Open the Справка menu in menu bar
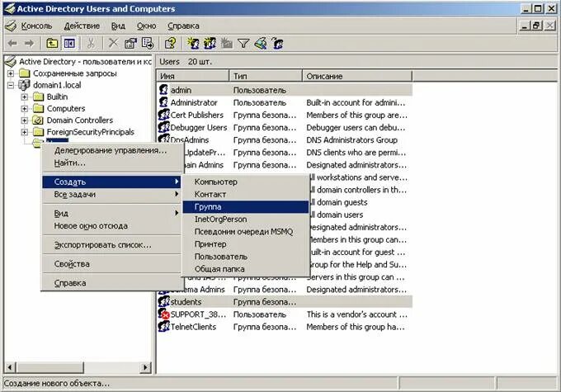Viewport: 561px width, 392px height. pos(183,26)
